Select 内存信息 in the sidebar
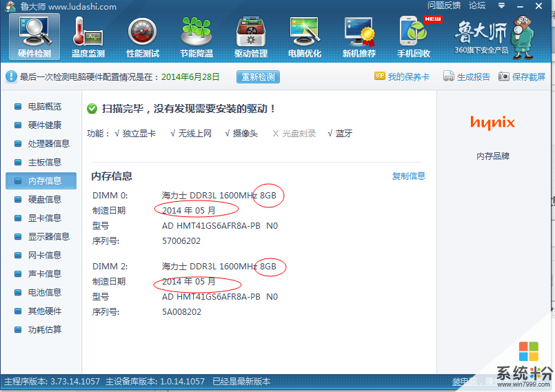Viewport: 555px width, 392px height. click(x=41, y=180)
